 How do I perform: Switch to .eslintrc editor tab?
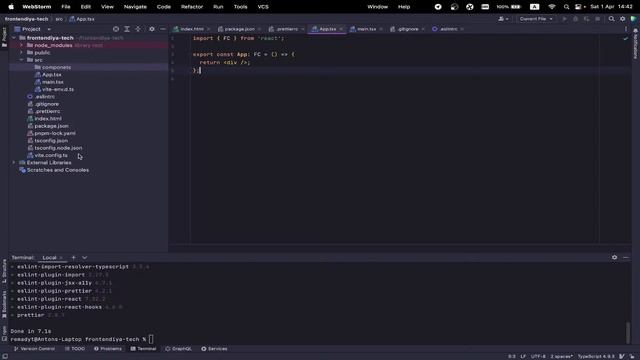coord(448,29)
